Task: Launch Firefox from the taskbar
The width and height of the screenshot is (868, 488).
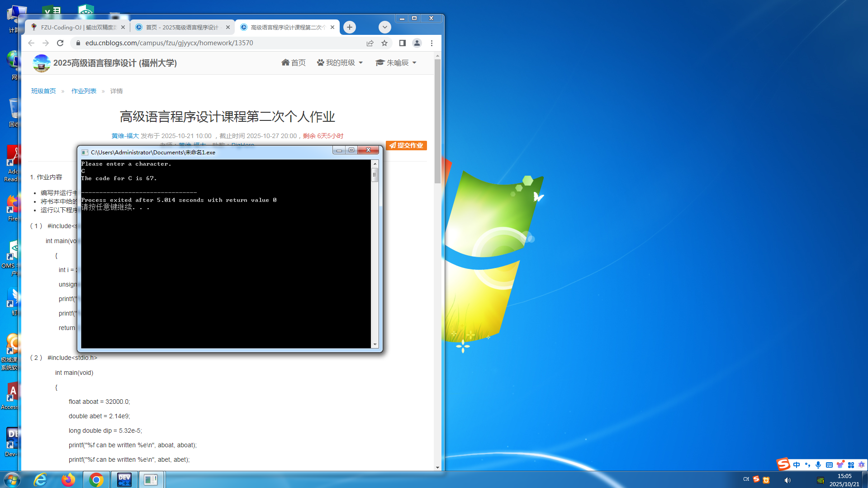Action: tap(68, 479)
